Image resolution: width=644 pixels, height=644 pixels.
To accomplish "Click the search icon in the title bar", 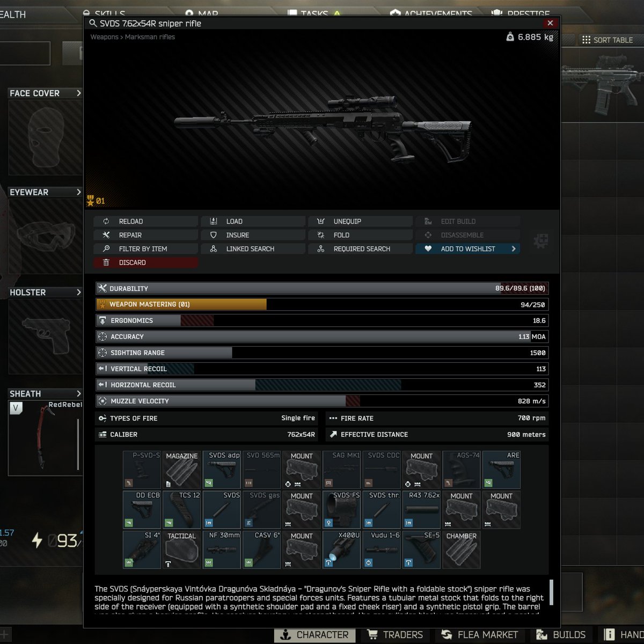I will click(93, 23).
